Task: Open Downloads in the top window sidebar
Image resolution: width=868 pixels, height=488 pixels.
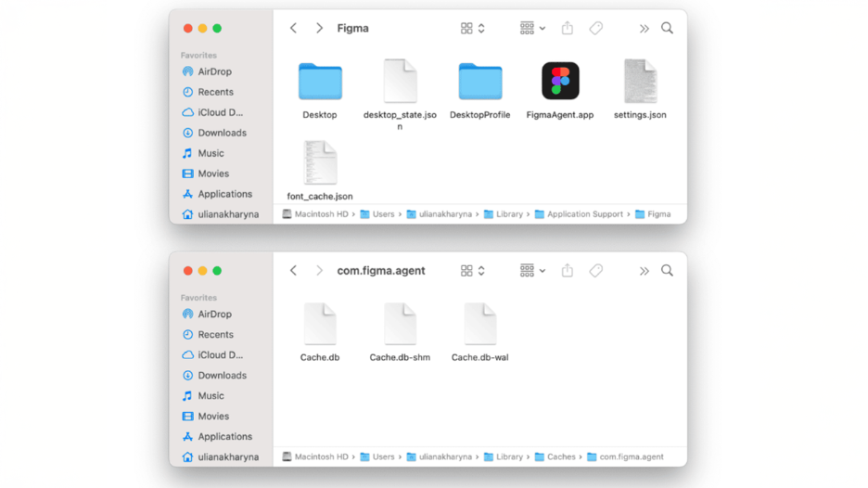Action: point(222,133)
